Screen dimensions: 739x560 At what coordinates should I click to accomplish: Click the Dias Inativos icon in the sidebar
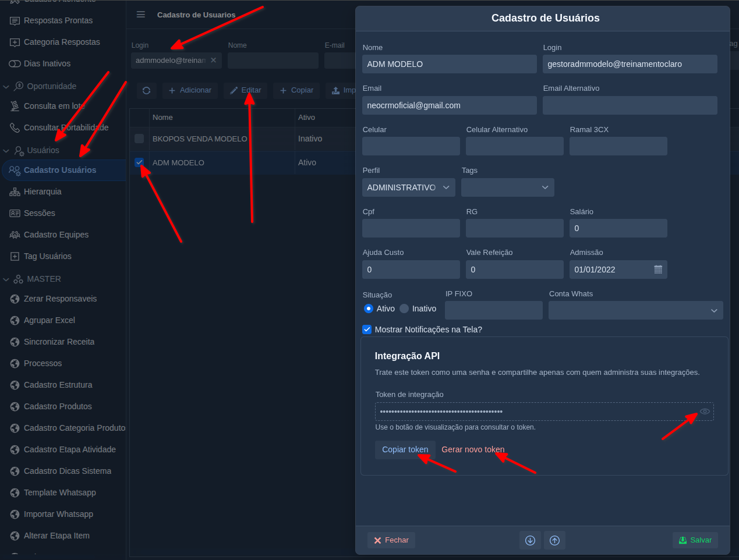pyautogui.click(x=15, y=64)
